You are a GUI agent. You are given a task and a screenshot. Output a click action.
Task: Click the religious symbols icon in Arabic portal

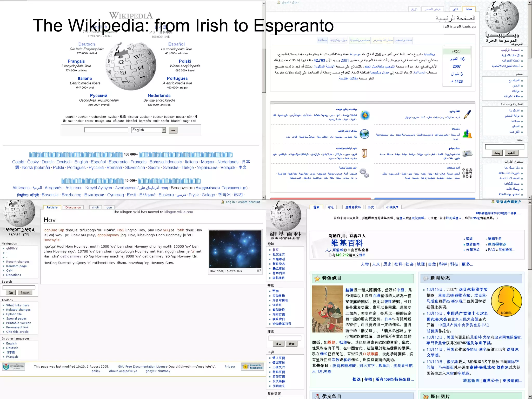[467, 173]
